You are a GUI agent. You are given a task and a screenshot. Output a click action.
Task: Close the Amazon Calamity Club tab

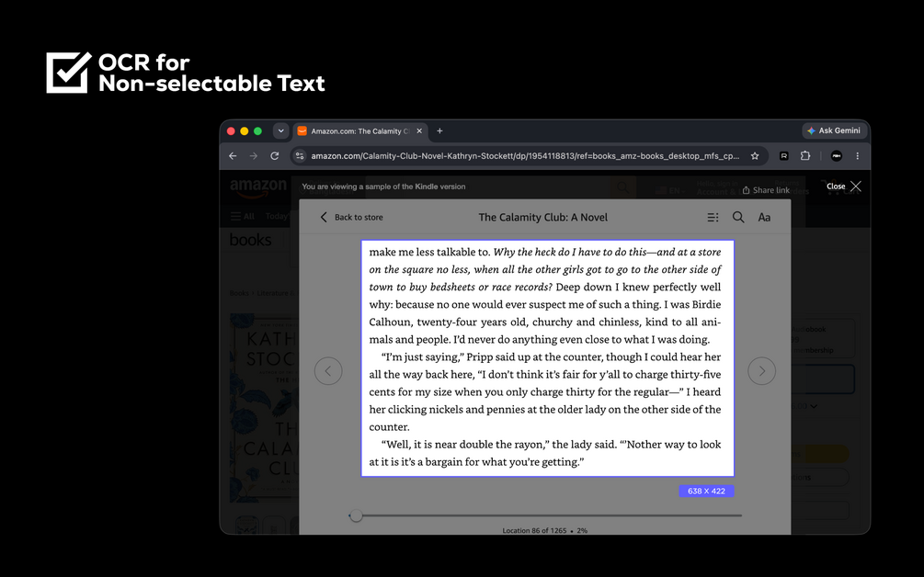pyautogui.click(x=419, y=130)
